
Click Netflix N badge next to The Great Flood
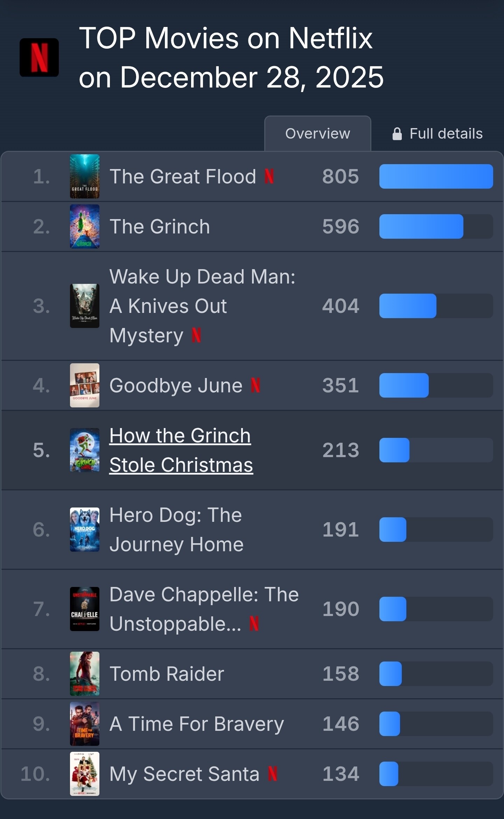point(269,176)
